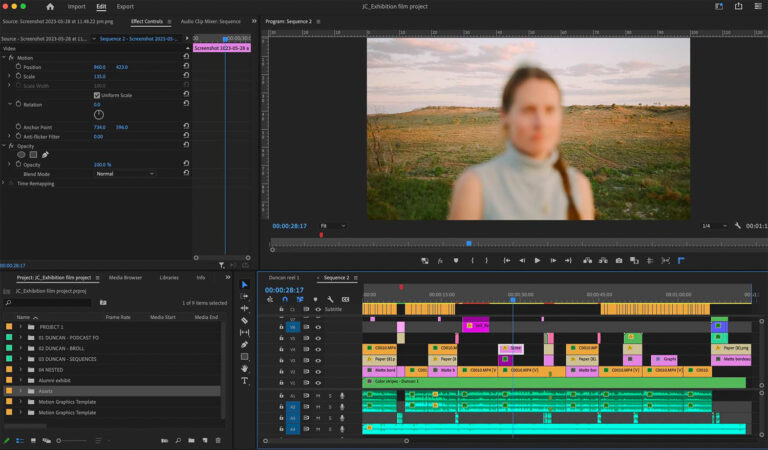Select the Selection (arrow) tool

(244, 284)
